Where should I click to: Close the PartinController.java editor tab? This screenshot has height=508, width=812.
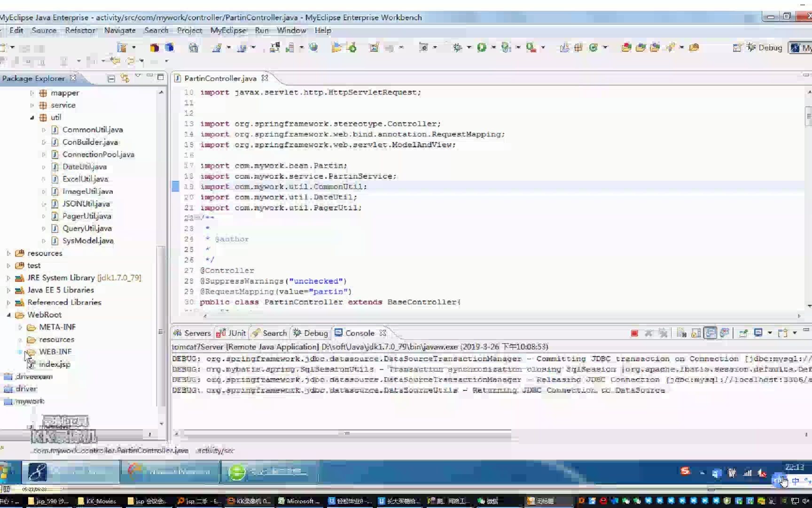(x=265, y=78)
